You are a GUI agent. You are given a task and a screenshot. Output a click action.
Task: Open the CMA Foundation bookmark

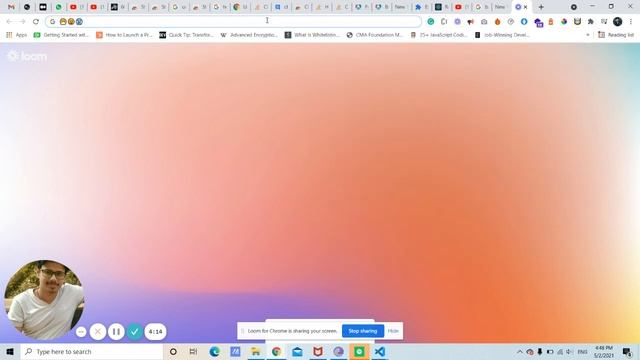(x=375, y=35)
